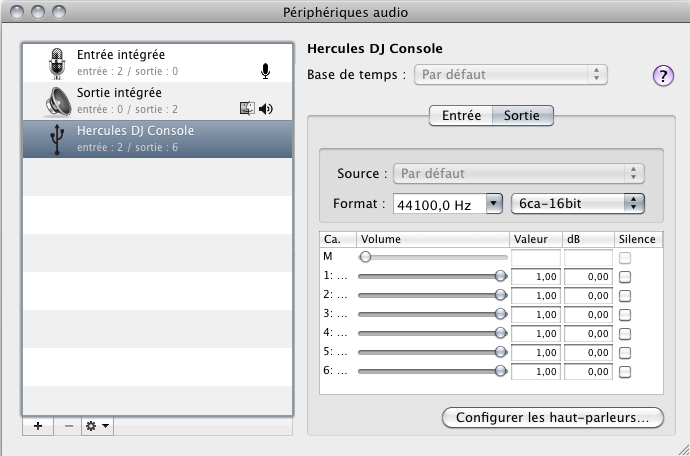This screenshot has height=456, width=690.
Task: Open the 44100,0 Hz format dropdown
Action: coord(447,204)
